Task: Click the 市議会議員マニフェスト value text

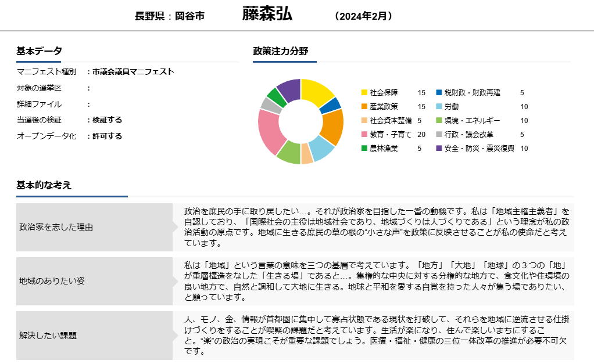Action: click(133, 72)
